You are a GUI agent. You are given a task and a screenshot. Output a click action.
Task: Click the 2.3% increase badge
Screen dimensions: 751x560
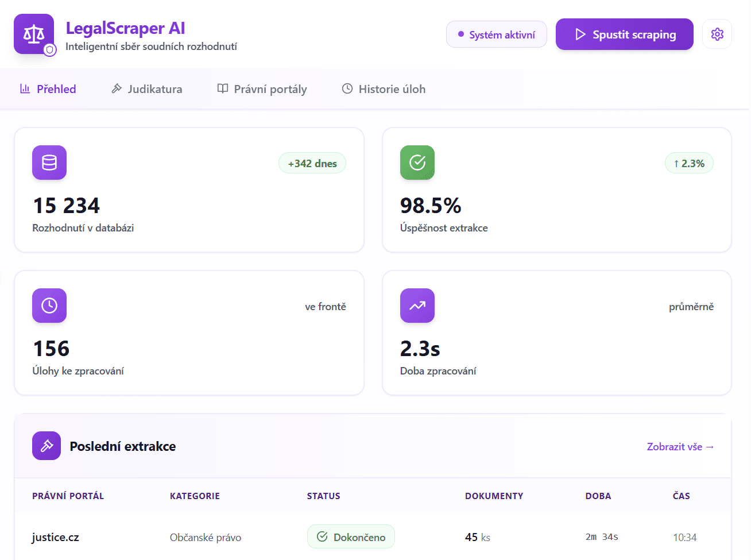689,164
